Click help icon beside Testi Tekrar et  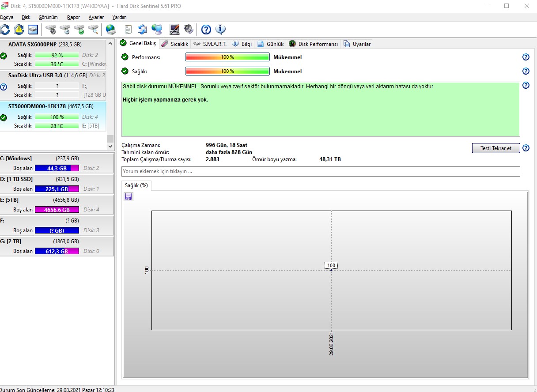(x=526, y=148)
